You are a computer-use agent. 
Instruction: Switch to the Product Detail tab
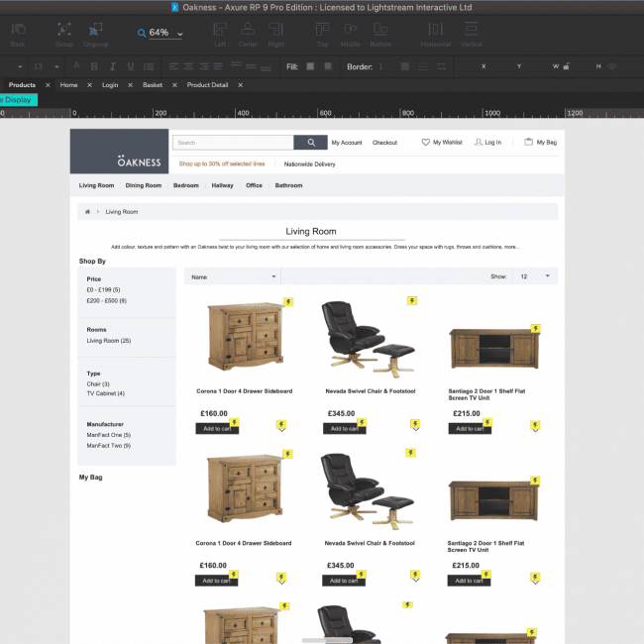click(x=207, y=85)
